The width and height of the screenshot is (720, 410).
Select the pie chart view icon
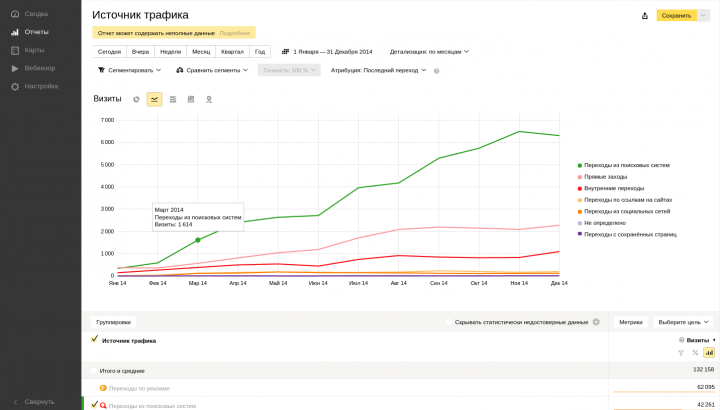[x=136, y=99]
